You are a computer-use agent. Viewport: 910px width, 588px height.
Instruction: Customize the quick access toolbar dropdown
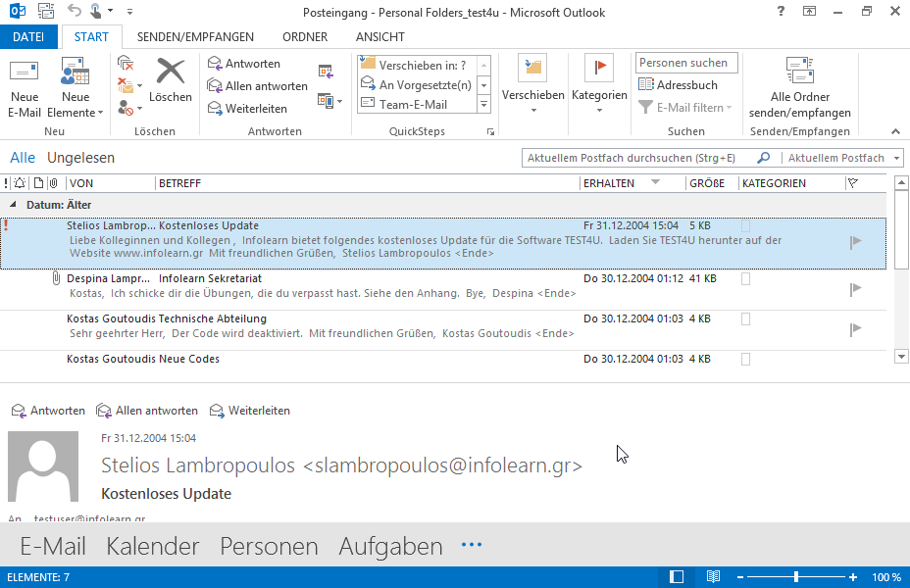[129, 11]
